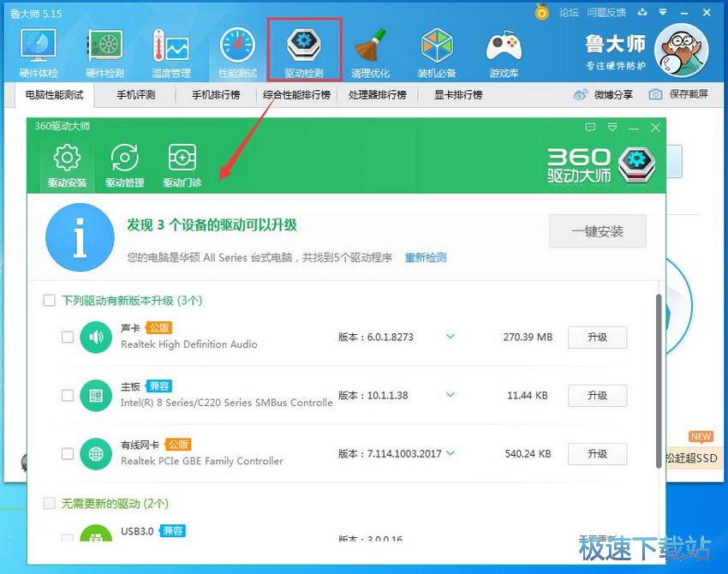The image size is (728, 574).
Task: Click the feedback chat icon in 360驱动大师 title bar
Action: click(590, 128)
